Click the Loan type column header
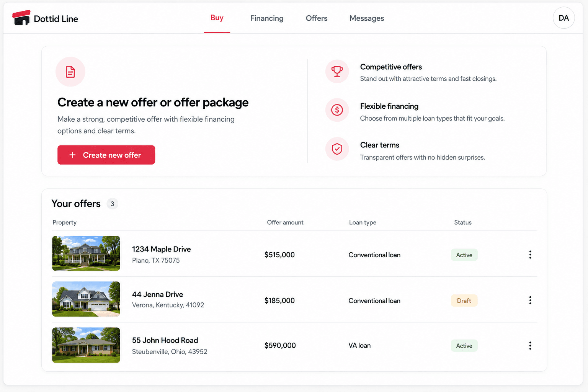The width and height of the screenshot is (588, 392). [363, 222]
